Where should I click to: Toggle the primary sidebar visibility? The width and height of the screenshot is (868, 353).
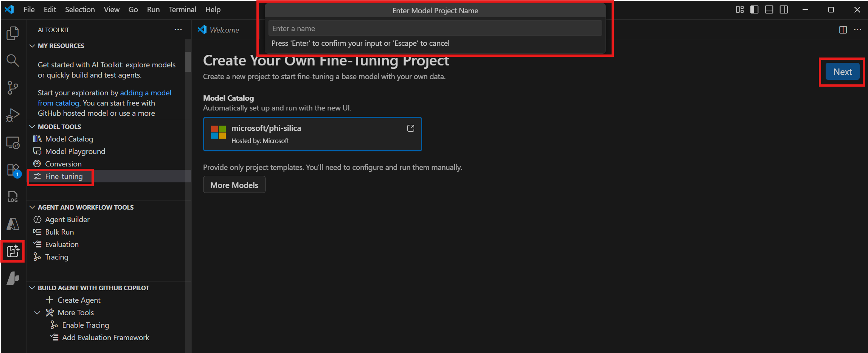(x=754, y=9)
